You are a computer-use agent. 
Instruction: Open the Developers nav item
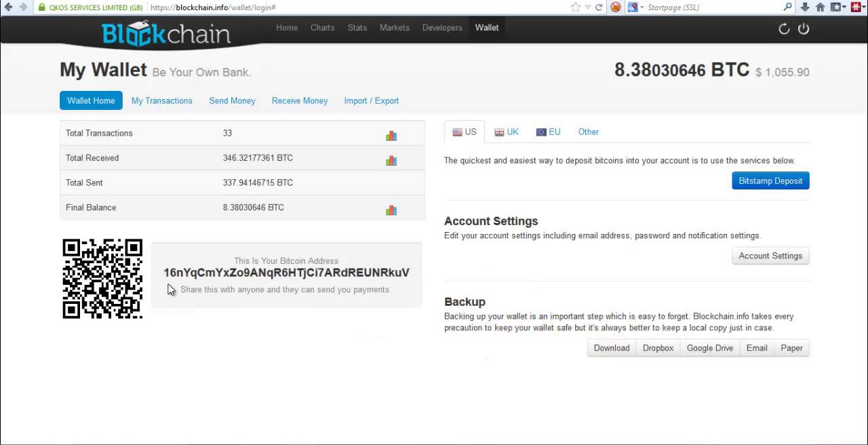click(x=442, y=28)
